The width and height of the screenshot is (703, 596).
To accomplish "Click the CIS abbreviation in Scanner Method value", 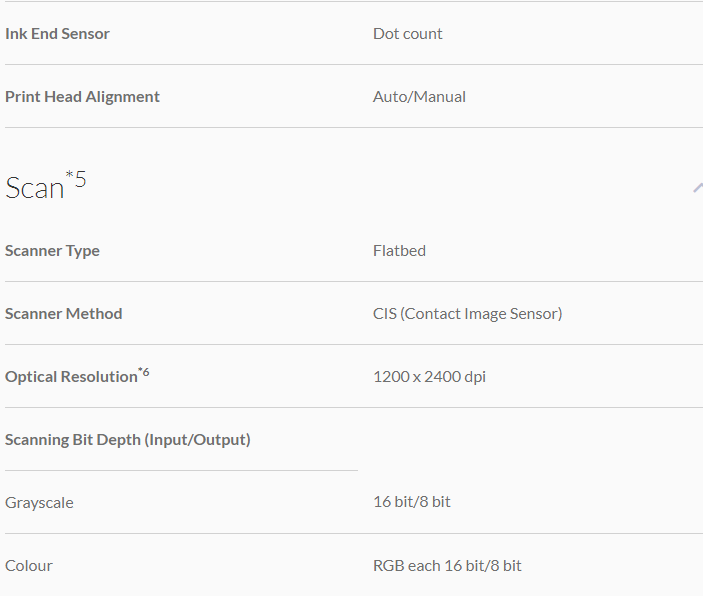I will [384, 314].
